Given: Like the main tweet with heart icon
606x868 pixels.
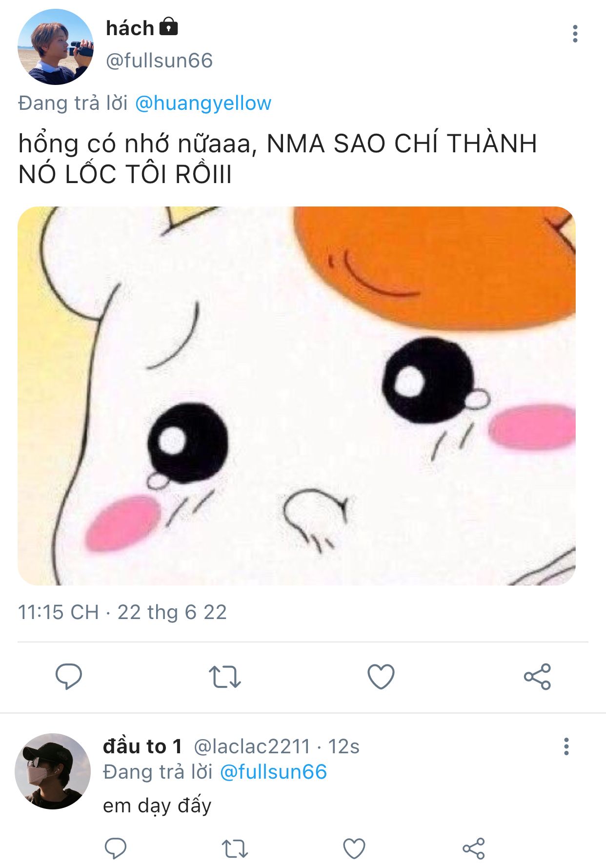Looking at the screenshot, I should (x=381, y=677).
